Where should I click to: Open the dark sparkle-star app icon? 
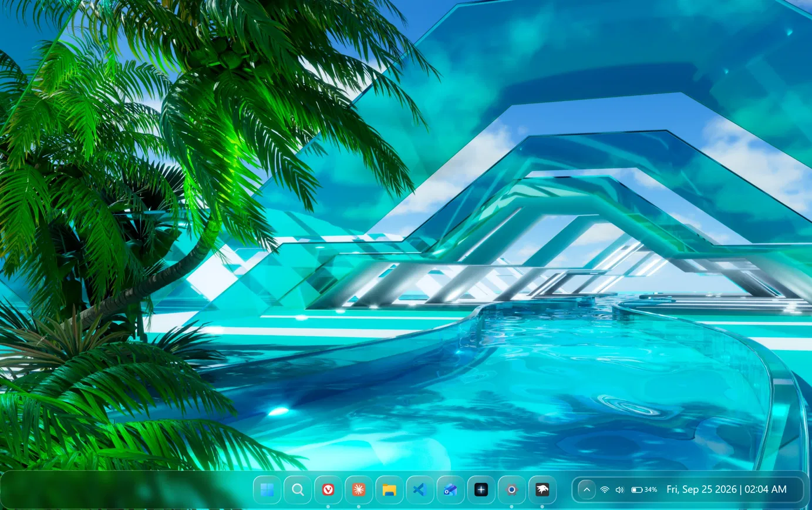pos(481,489)
